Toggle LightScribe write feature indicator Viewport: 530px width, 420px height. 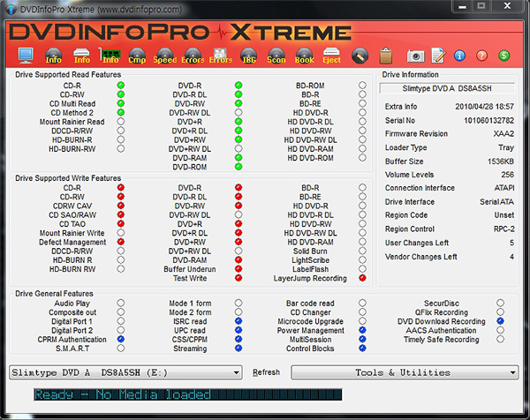tap(362, 259)
